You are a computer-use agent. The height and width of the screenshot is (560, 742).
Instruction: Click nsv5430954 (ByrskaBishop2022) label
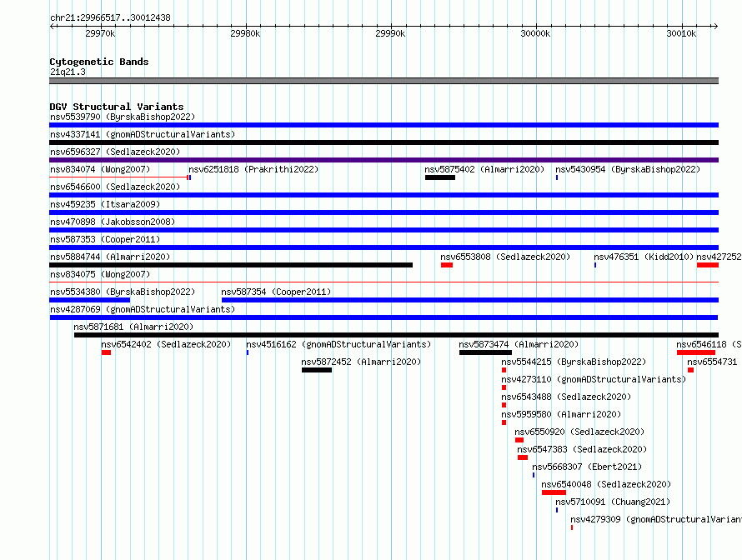[x=628, y=169]
